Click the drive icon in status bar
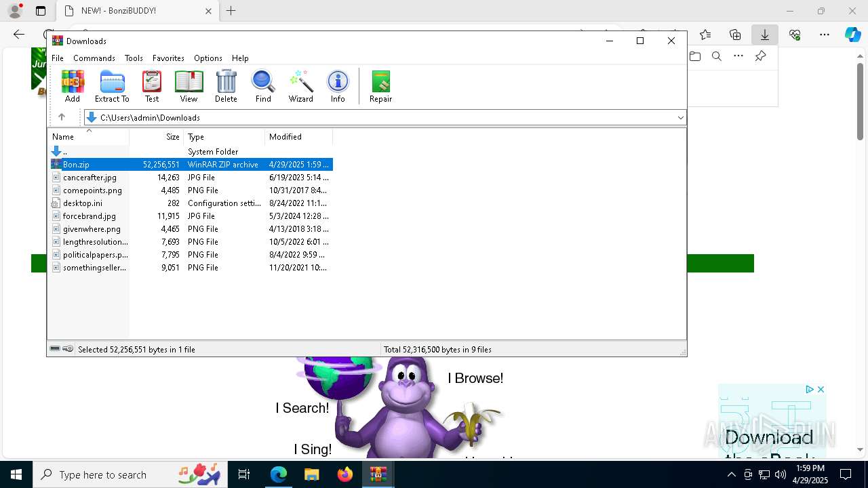Image resolution: width=868 pixels, height=488 pixels. (x=55, y=349)
